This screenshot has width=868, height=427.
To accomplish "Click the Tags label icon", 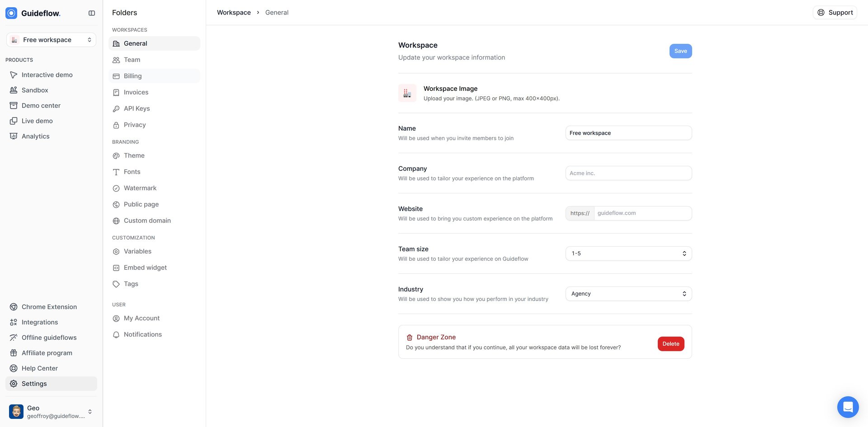I will [x=116, y=284].
